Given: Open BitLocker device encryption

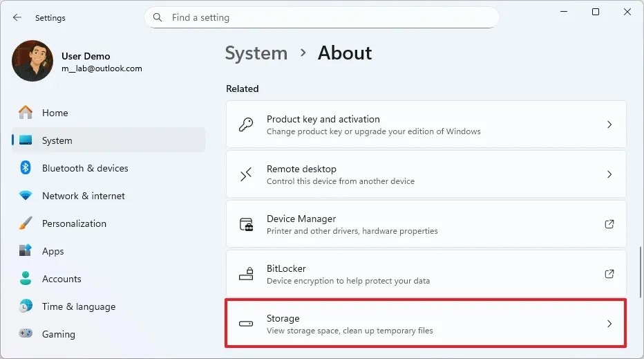Looking at the screenshot, I should coord(426,274).
